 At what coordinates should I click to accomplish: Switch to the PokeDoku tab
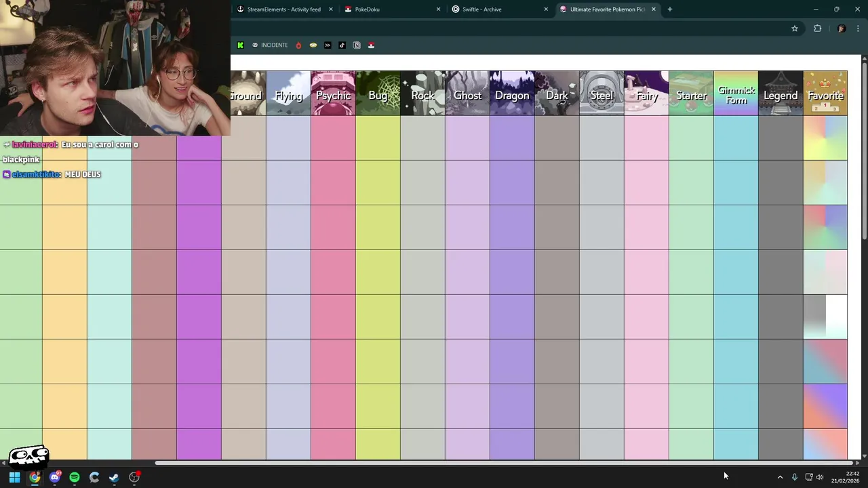(393, 9)
